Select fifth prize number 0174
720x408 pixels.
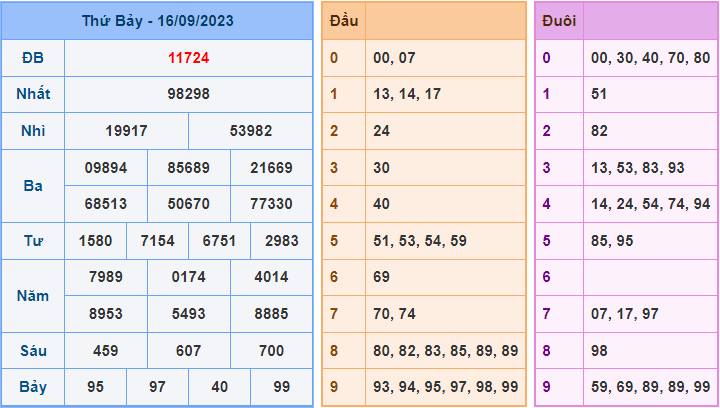[x=188, y=277]
